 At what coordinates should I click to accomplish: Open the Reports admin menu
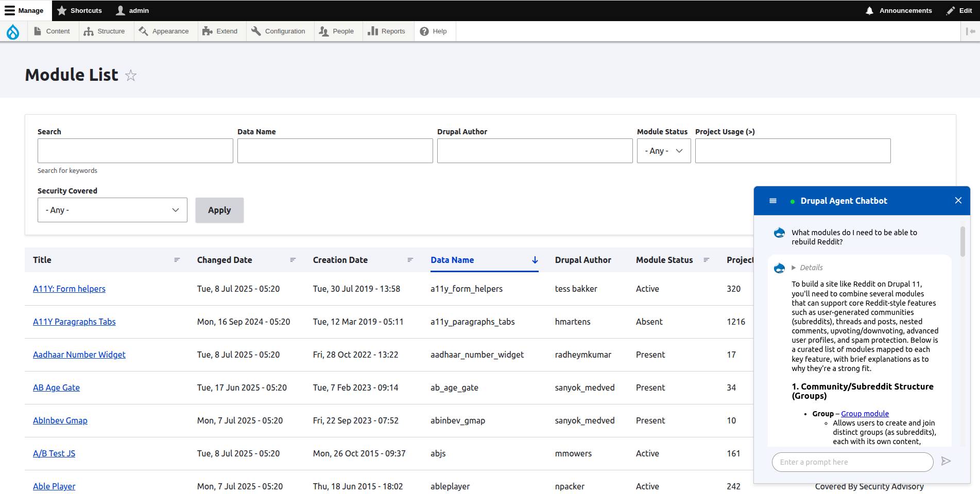click(386, 31)
